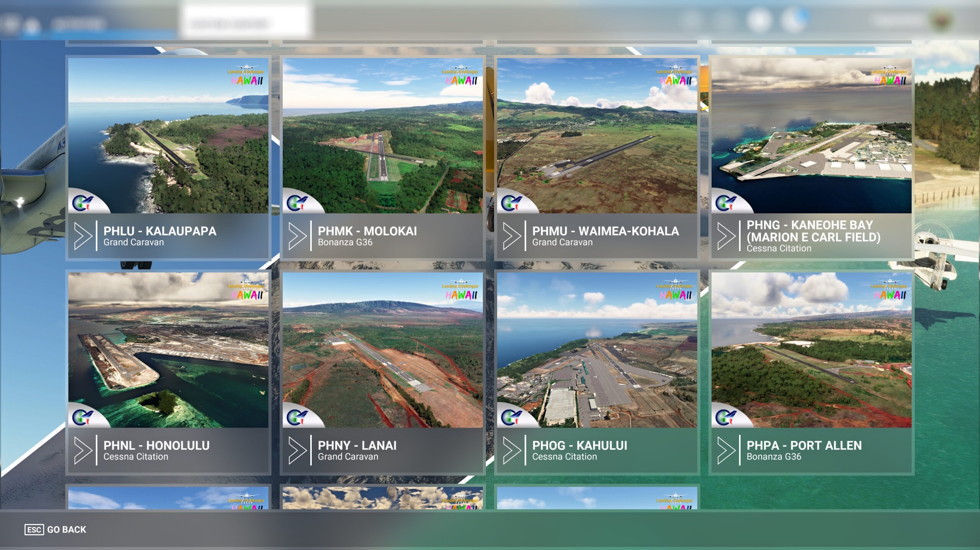Click the double-arrow icon beside PHOG - KAHULUI
Viewport: 980px width, 550px height.
click(x=512, y=450)
